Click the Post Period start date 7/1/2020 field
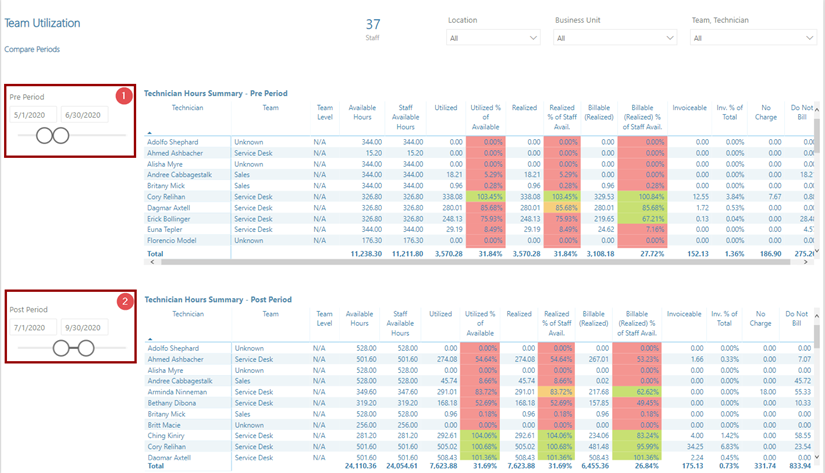Viewport: 825px width, 473px height. (x=32, y=326)
